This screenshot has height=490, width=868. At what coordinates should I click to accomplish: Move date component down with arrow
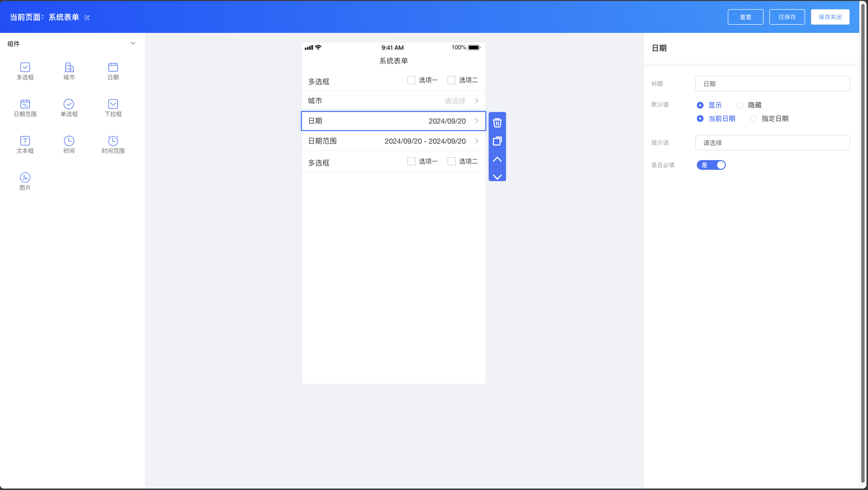click(x=497, y=177)
